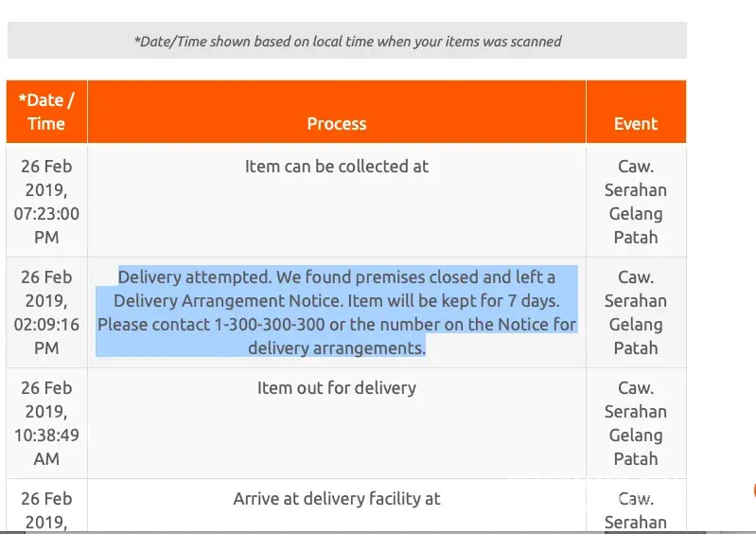Click the Event cell in the 07:23:00 PM row

[x=636, y=202]
